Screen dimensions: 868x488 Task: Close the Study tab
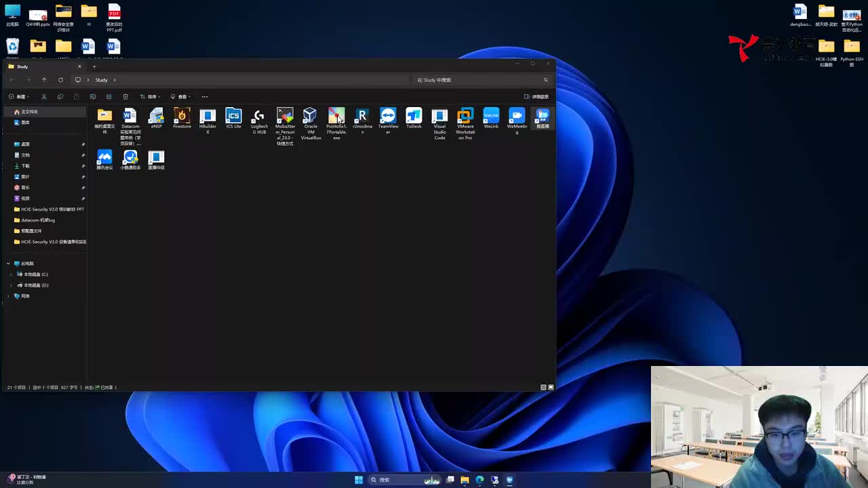pyautogui.click(x=79, y=66)
